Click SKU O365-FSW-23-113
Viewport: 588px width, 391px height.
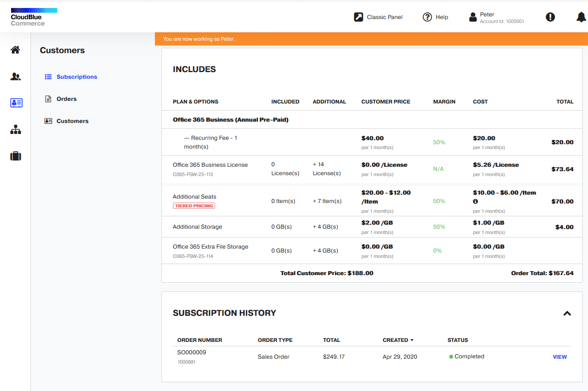pyautogui.click(x=193, y=174)
